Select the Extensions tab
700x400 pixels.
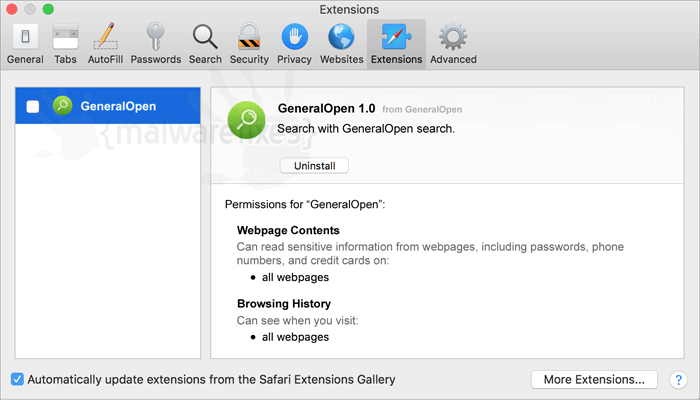396,44
